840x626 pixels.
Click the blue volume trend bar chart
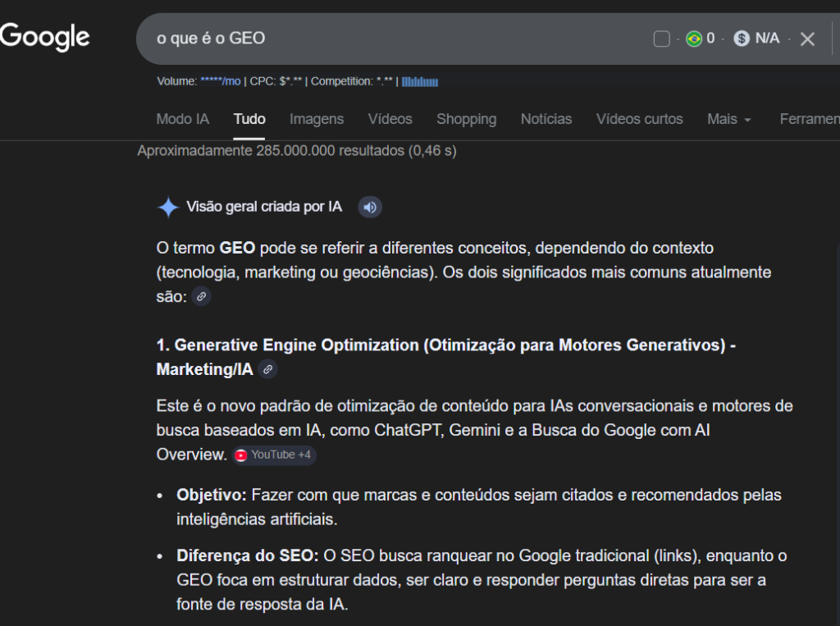point(420,81)
